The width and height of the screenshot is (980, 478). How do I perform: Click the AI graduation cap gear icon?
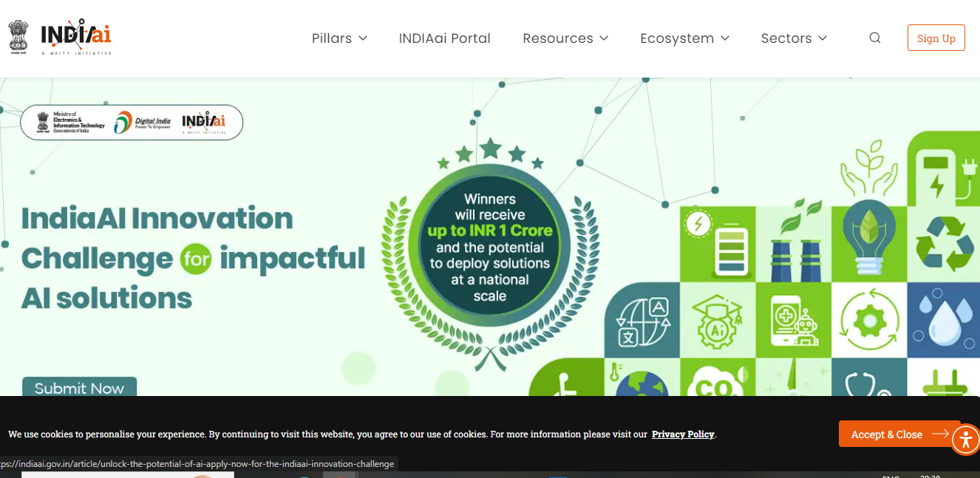click(717, 321)
